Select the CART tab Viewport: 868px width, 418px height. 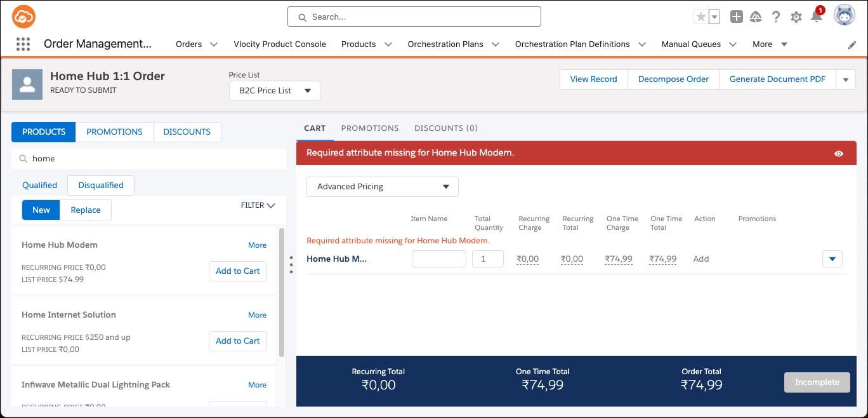click(x=315, y=128)
